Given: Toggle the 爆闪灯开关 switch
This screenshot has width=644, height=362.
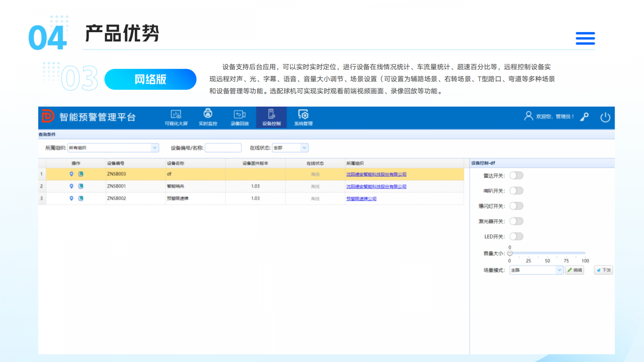Looking at the screenshot, I should coord(516,206).
